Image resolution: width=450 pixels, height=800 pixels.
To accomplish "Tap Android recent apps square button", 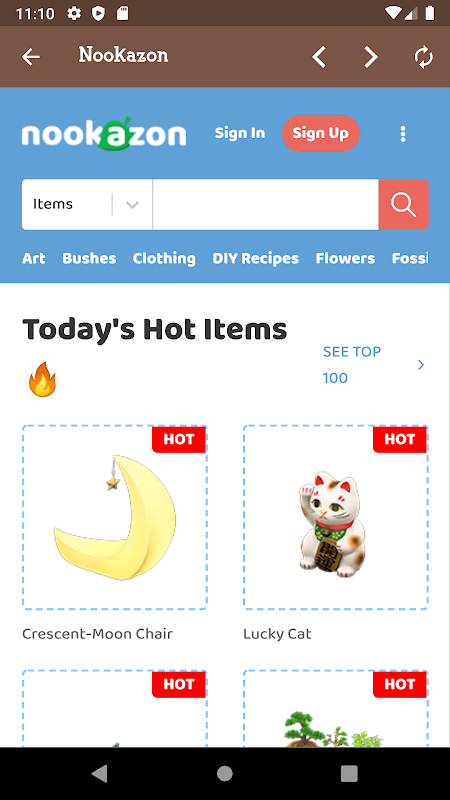I will pos(349,773).
